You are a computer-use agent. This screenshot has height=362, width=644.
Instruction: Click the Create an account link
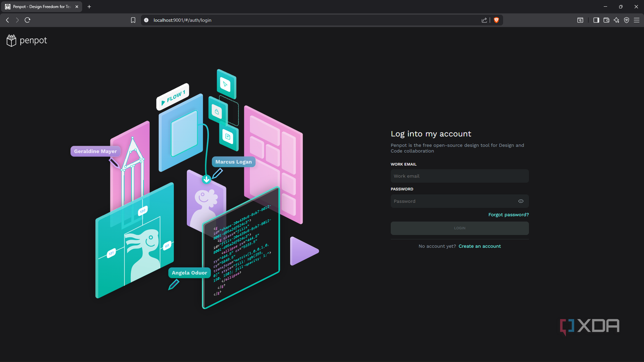point(480,246)
